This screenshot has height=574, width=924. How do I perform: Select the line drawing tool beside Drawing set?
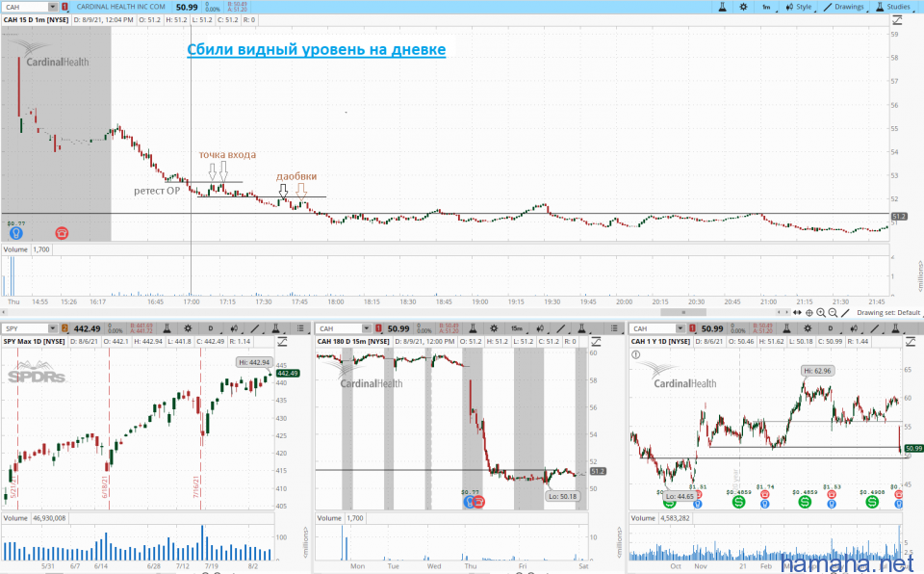click(x=845, y=313)
